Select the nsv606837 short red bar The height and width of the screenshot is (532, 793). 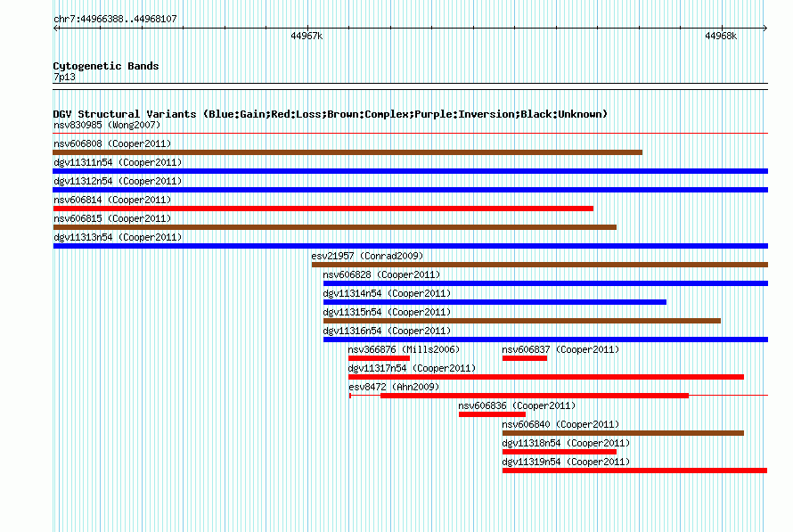(525, 358)
